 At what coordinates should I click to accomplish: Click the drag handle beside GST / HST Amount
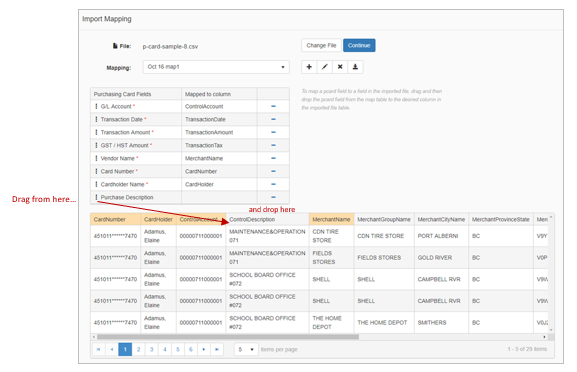96,145
